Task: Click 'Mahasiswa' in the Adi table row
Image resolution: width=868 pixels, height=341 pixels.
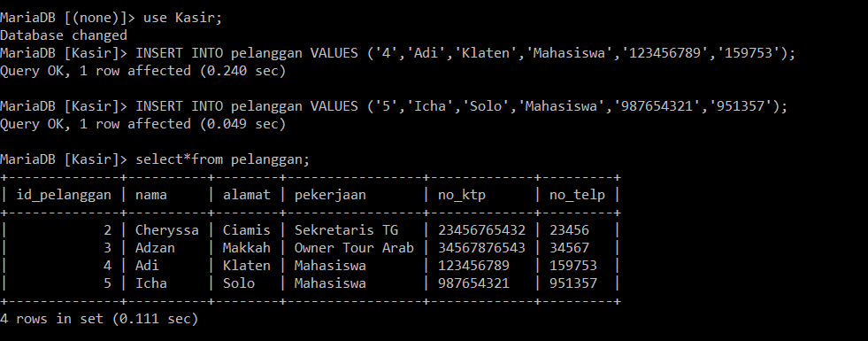Action: click(x=330, y=266)
